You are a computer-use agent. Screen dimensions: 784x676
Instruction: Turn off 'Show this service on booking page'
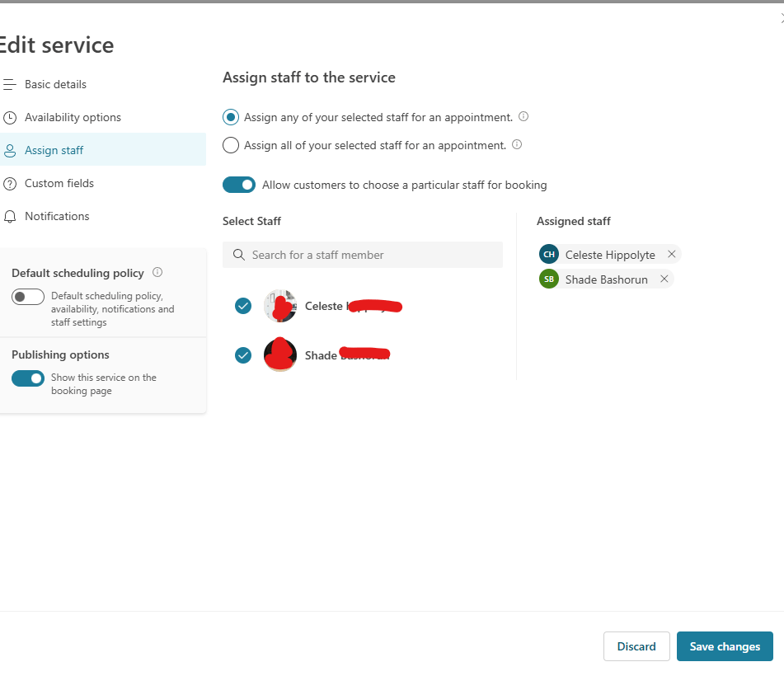(x=27, y=378)
